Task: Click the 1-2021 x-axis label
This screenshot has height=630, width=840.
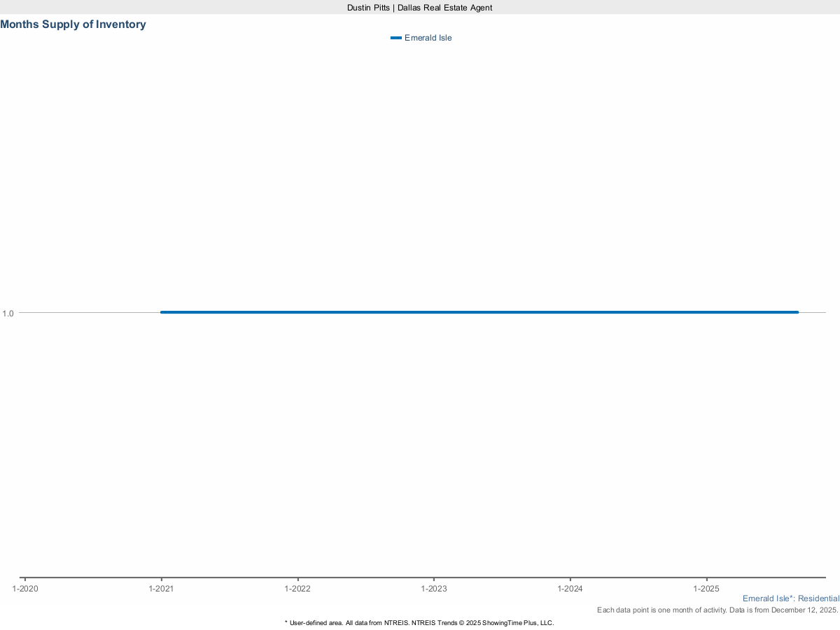Action: (162, 589)
